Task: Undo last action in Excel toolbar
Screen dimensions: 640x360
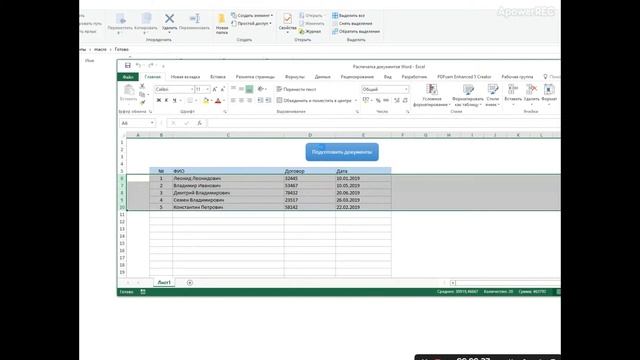Action: point(138,65)
